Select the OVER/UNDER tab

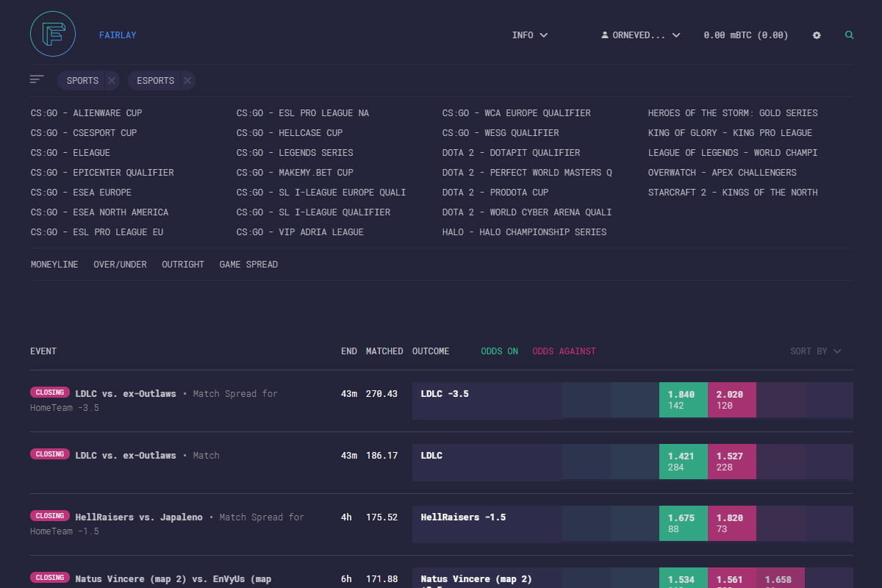click(x=120, y=265)
